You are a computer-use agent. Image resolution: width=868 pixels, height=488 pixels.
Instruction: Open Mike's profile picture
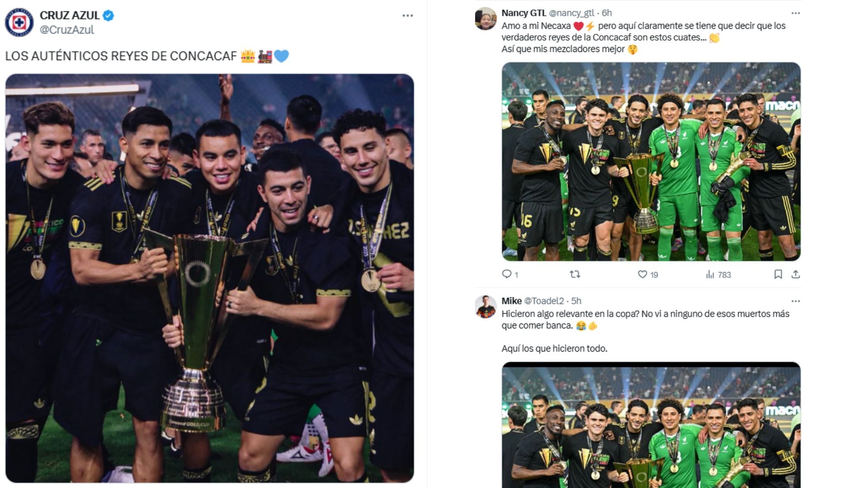[486, 307]
